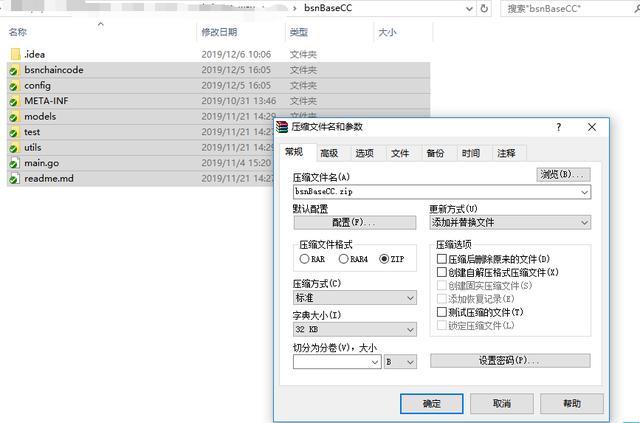Open the split volume size dropdown
The height and width of the screenshot is (423, 640).
click(x=375, y=362)
